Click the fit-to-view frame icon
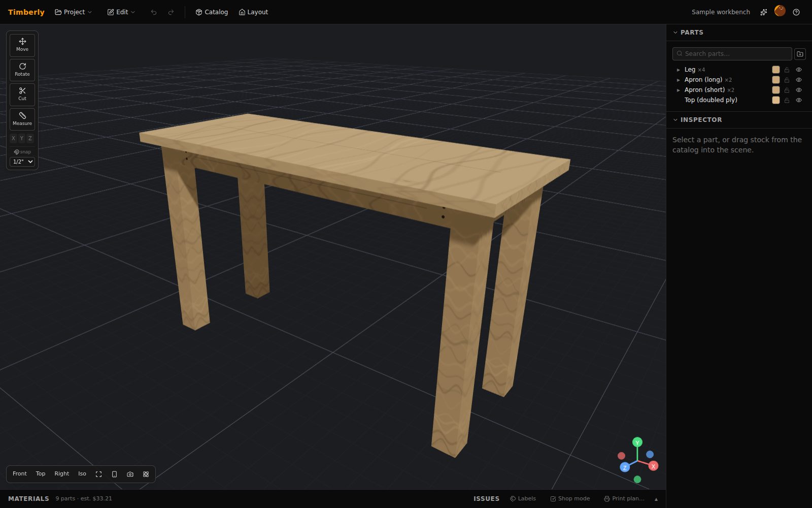Image resolution: width=812 pixels, height=508 pixels. point(99,474)
